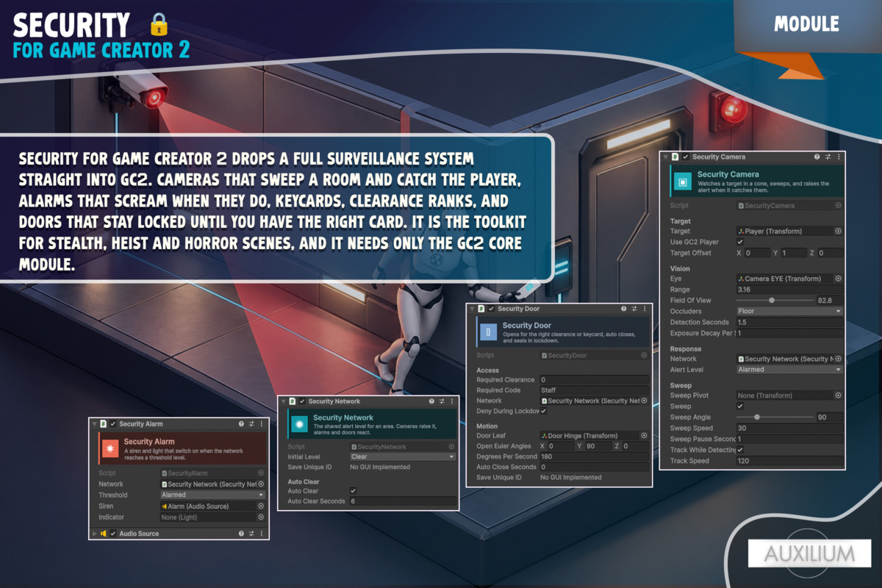This screenshot has height=588, width=882.
Task: Open the Alert Level dropdown
Action: click(789, 370)
